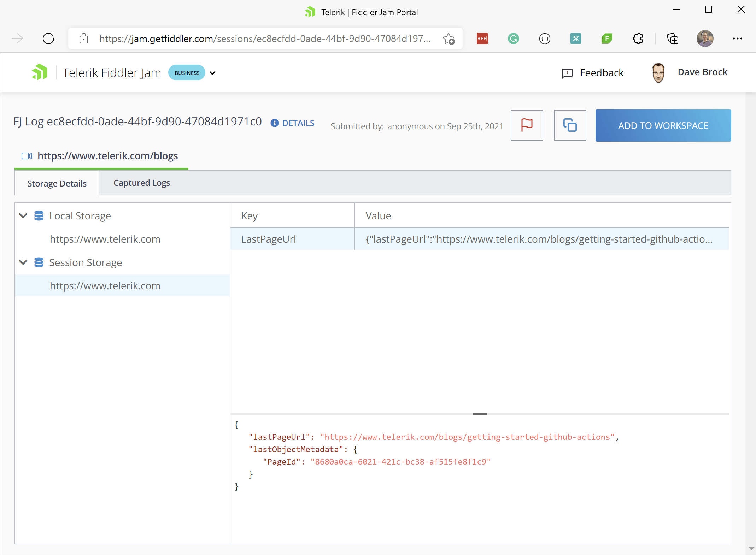Image resolution: width=756 pixels, height=556 pixels.
Task: Click the pane splitter handle above JSON
Action: pos(480,414)
